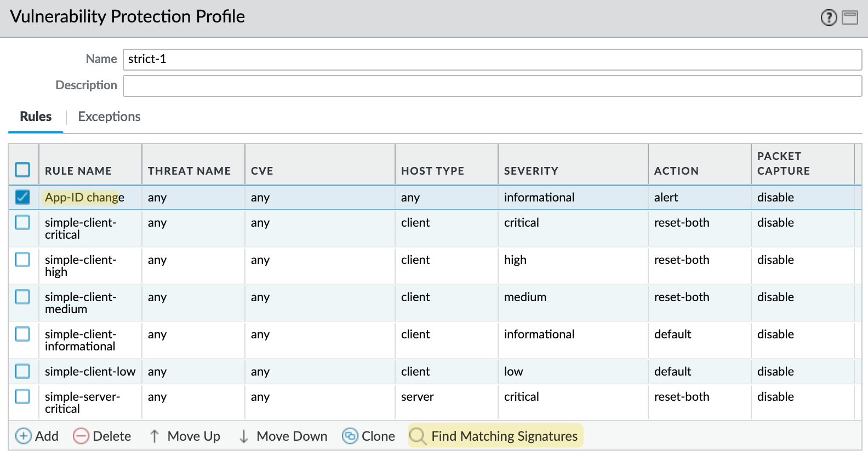868x461 pixels.
Task: Switch to the Exceptions tab
Action: [109, 117]
